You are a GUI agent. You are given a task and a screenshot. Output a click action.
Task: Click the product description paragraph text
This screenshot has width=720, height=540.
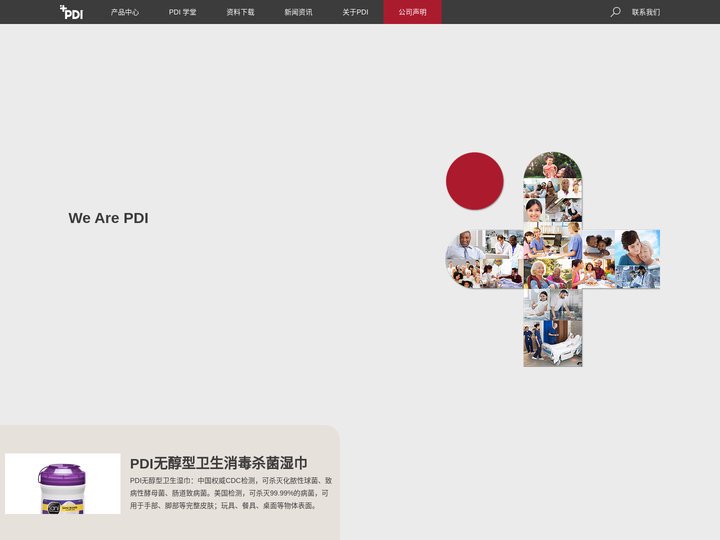tap(231, 493)
